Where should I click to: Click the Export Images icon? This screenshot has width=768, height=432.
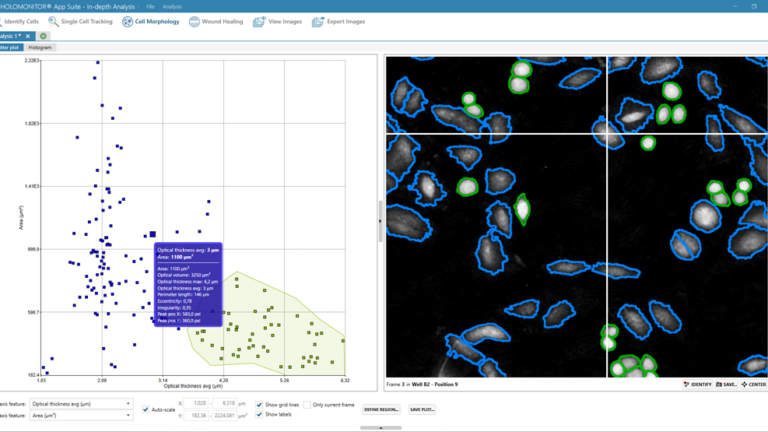point(318,22)
